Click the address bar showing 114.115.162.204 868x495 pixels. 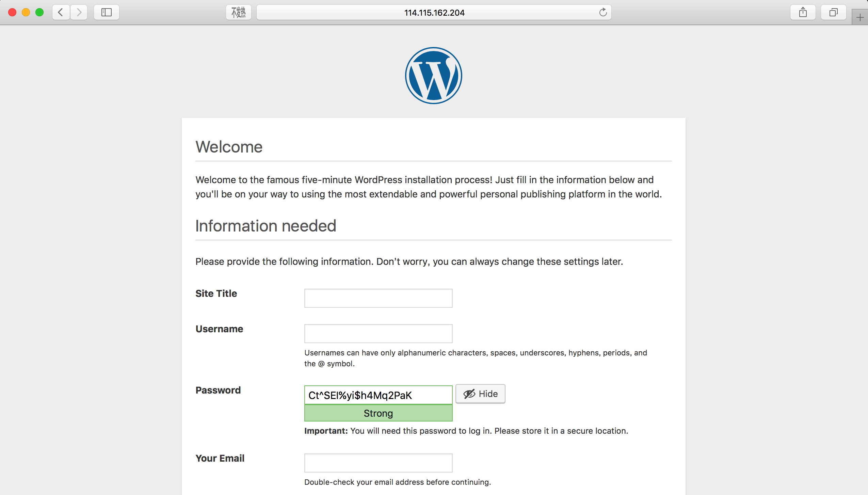tap(434, 13)
